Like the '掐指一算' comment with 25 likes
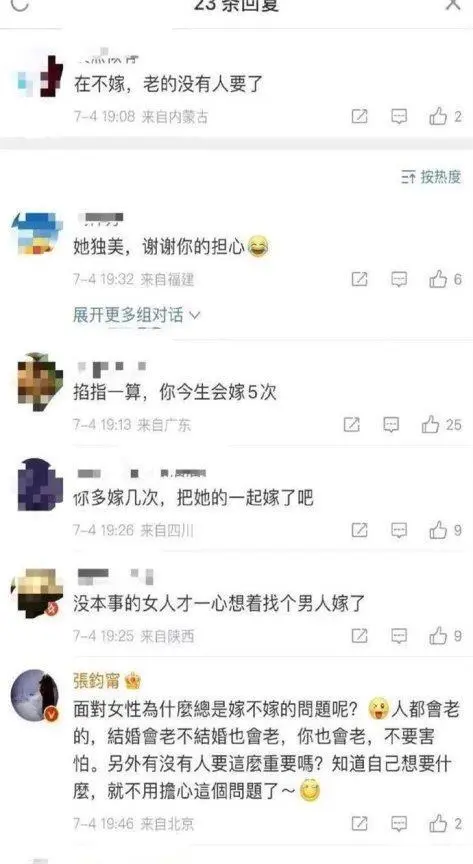The width and height of the screenshot is (473, 864). 442,425
